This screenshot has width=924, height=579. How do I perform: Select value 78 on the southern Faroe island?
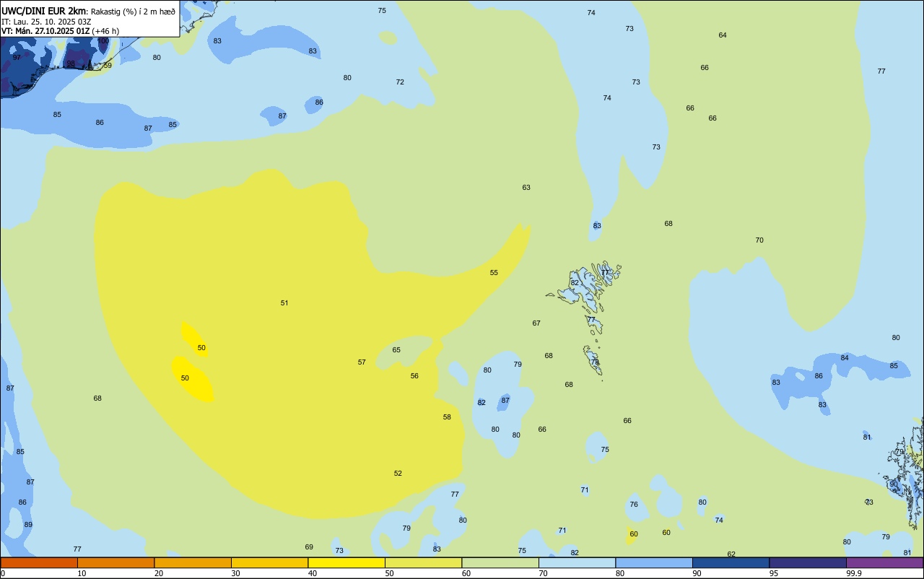(595, 362)
